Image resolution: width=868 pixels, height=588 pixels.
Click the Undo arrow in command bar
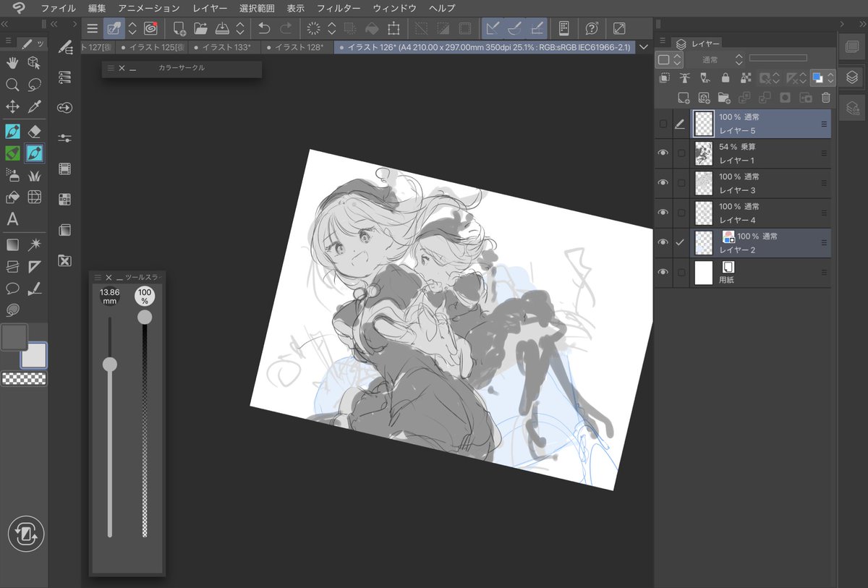pos(264,29)
